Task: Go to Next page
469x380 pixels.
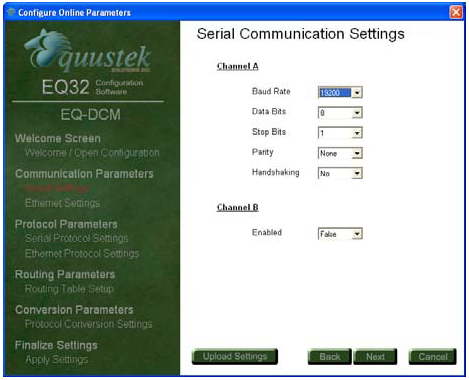Action: (x=375, y=357)
